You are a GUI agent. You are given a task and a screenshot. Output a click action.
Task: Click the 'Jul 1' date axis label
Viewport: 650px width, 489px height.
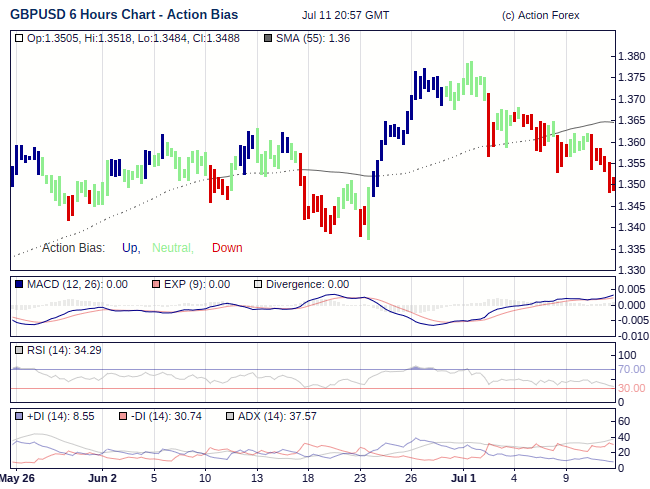pyautogui.click(x=463, y=478)
